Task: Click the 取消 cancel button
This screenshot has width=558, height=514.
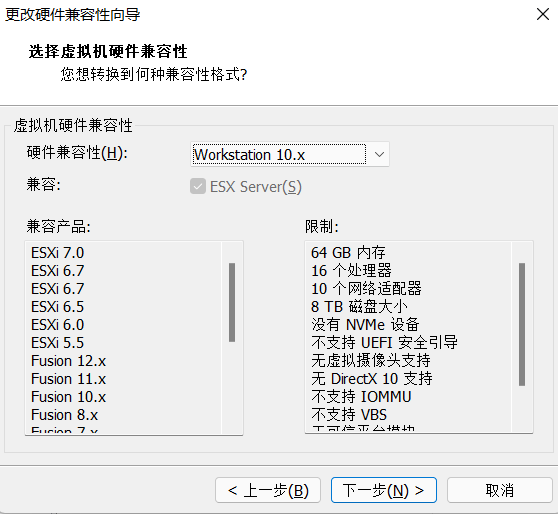Action: [x=499, y=490]
